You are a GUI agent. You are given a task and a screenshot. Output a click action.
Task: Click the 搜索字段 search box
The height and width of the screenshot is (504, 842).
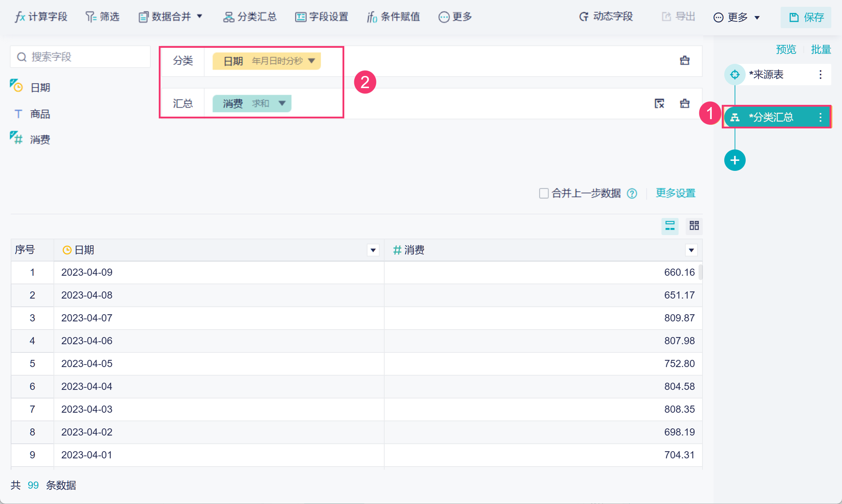[81, 57]
